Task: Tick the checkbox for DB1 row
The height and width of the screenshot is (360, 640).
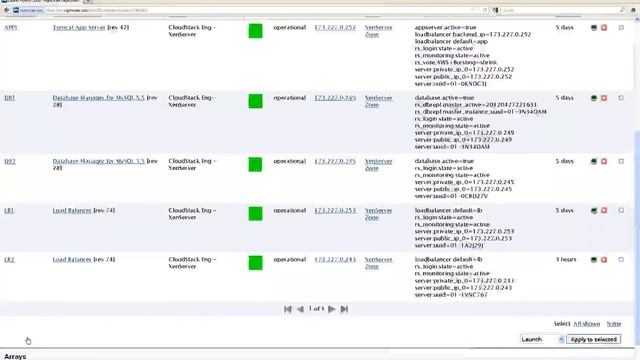Action: click(x=621, y=98)
